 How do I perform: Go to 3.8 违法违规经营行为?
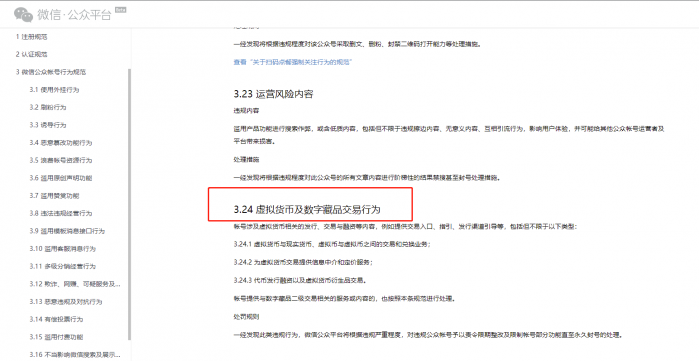[61, 213]
